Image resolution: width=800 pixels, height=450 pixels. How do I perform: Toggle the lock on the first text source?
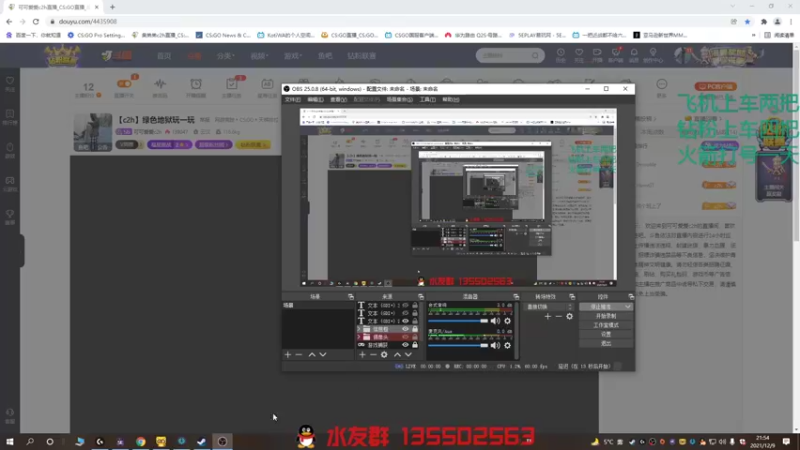coord(415,306)
